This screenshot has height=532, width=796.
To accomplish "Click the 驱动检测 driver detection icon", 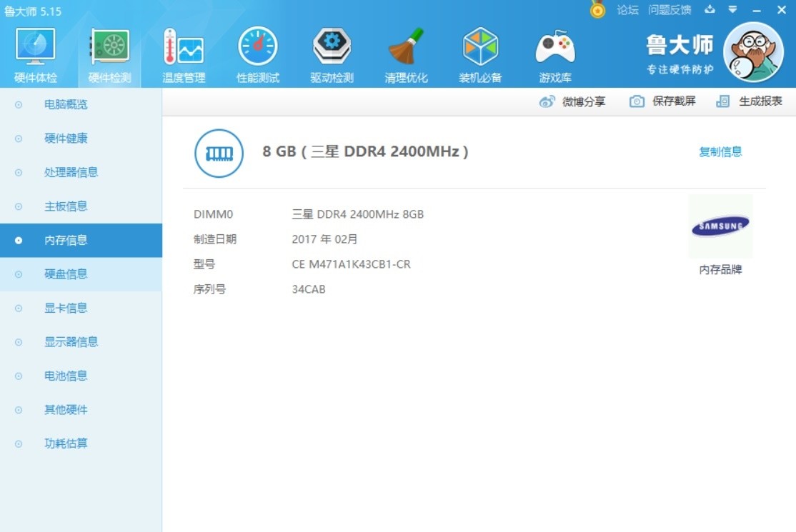I will [332, 46].
